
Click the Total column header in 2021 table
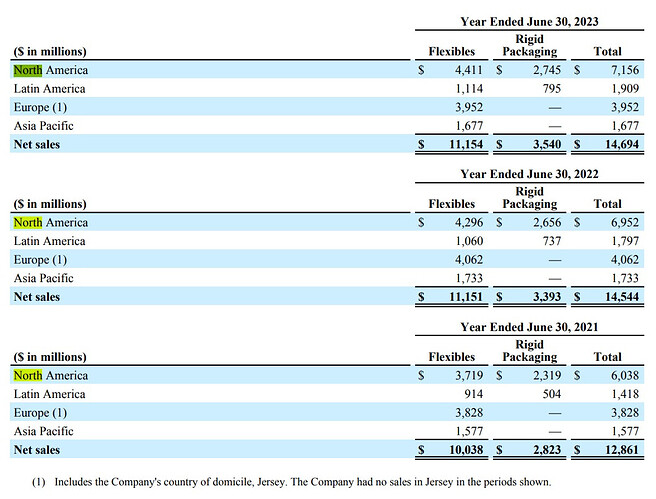(x=607, y=357)
